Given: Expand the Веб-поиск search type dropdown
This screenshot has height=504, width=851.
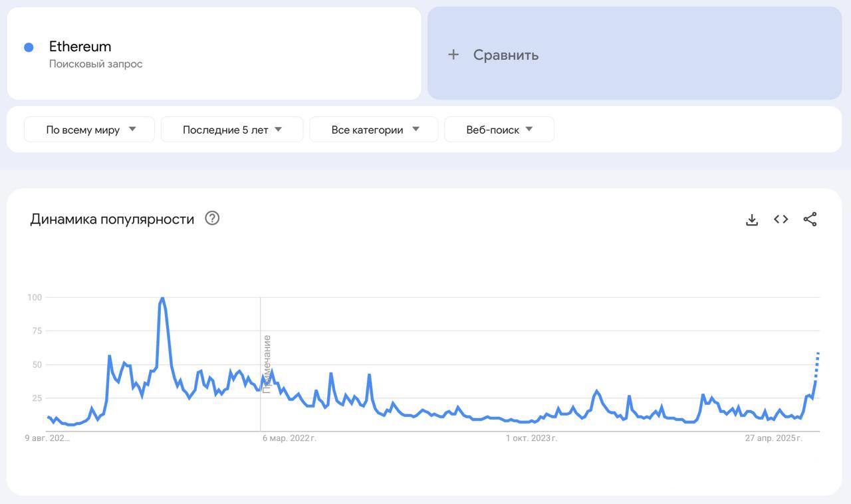Looking at the screenshot, I should (x=499, y=130).
